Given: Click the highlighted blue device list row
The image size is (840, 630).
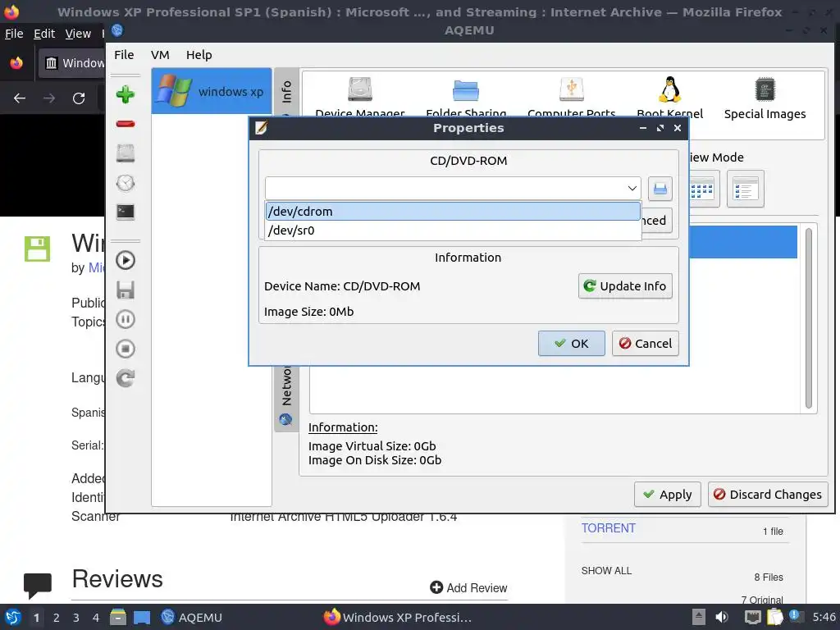Looking at the screenshot, I should [x=742, y=242].
